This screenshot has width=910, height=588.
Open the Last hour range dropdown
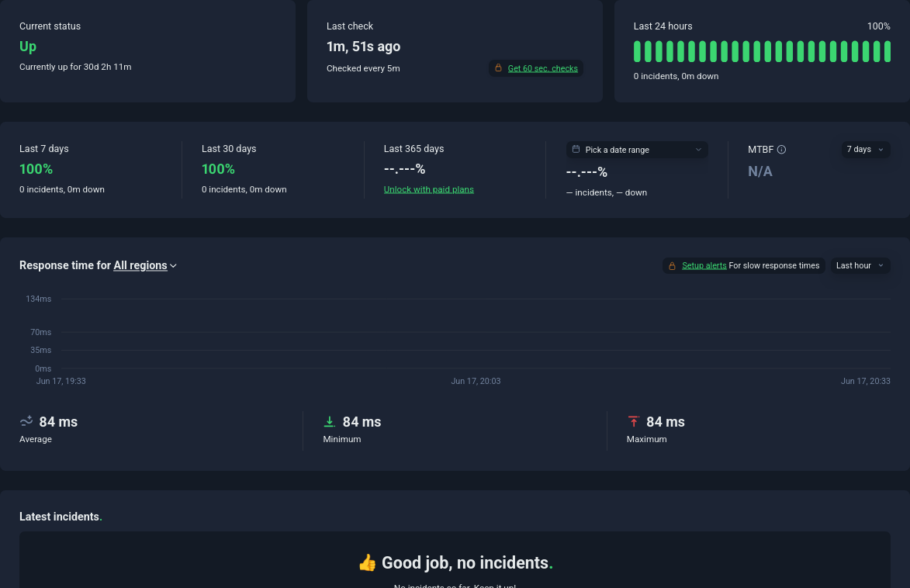pos(860,266)
